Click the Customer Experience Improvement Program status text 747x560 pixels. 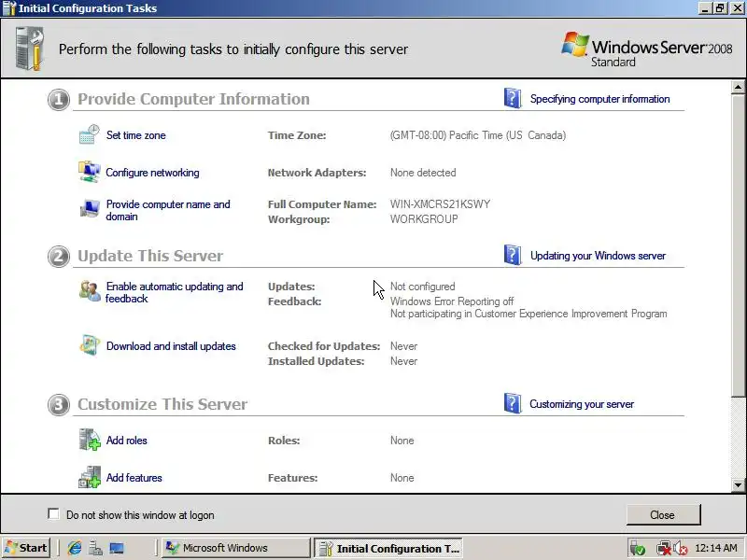point(529,314)
